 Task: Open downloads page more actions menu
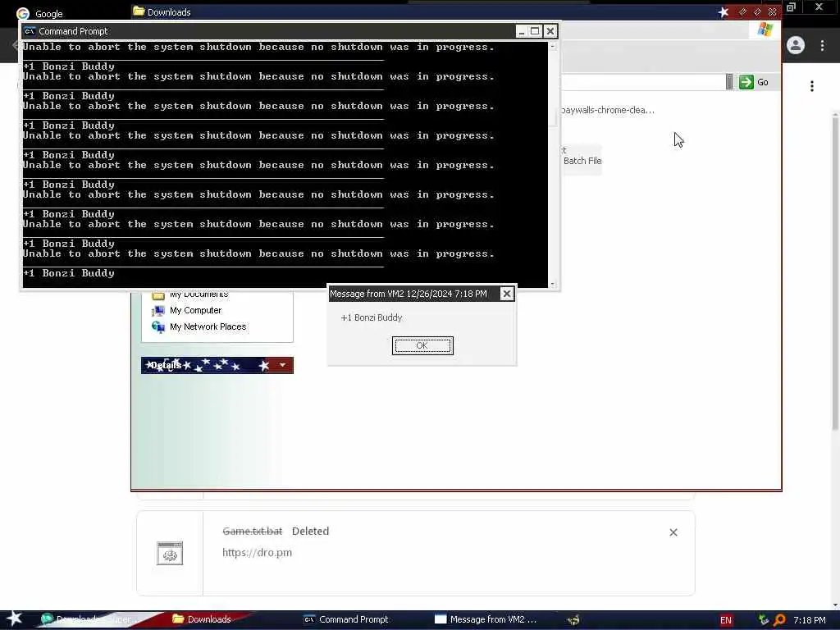[812, 86]
